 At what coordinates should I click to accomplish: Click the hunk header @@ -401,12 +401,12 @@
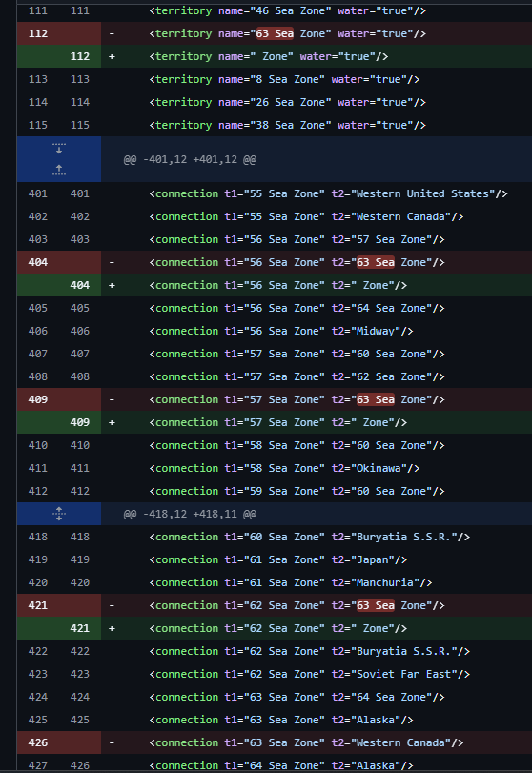[190, 160]
